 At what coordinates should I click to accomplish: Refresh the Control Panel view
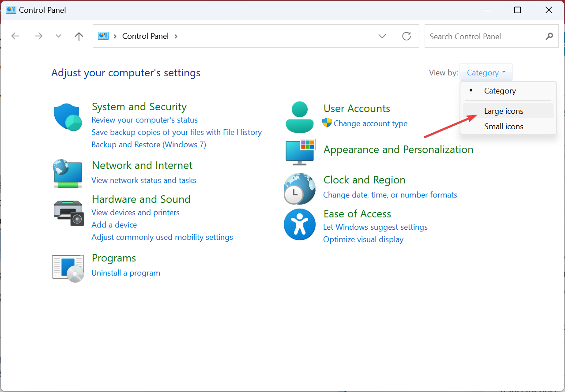click(x=407, y=36)
